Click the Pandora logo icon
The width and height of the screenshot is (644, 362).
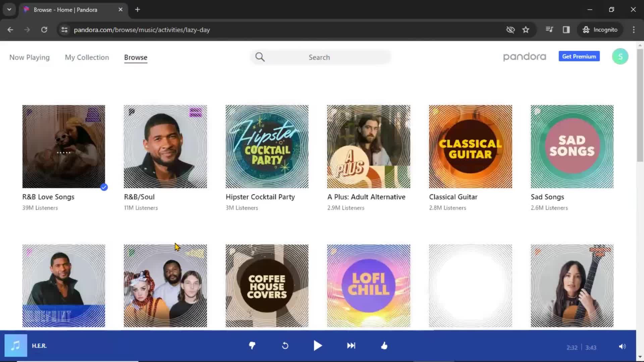(524, 57)
